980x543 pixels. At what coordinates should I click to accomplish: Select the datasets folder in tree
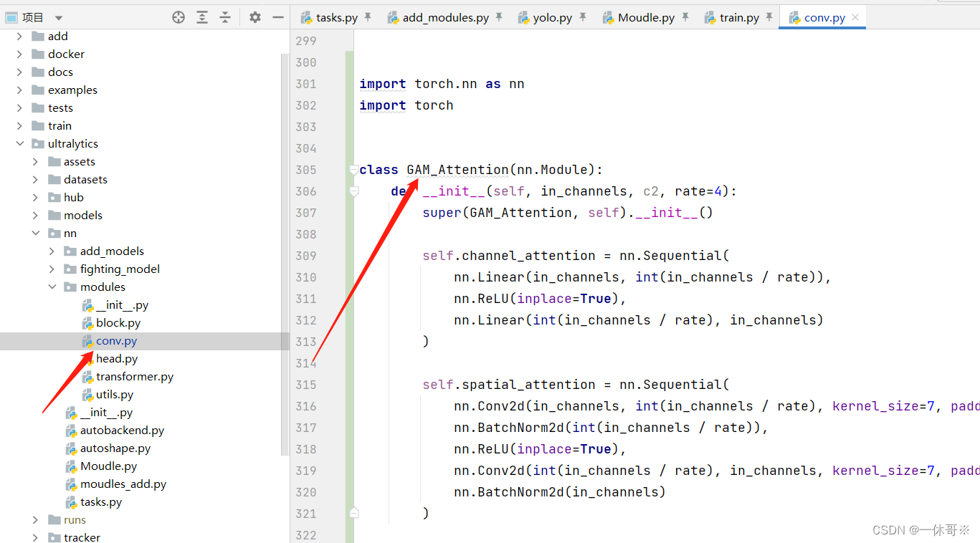point(85,179)
